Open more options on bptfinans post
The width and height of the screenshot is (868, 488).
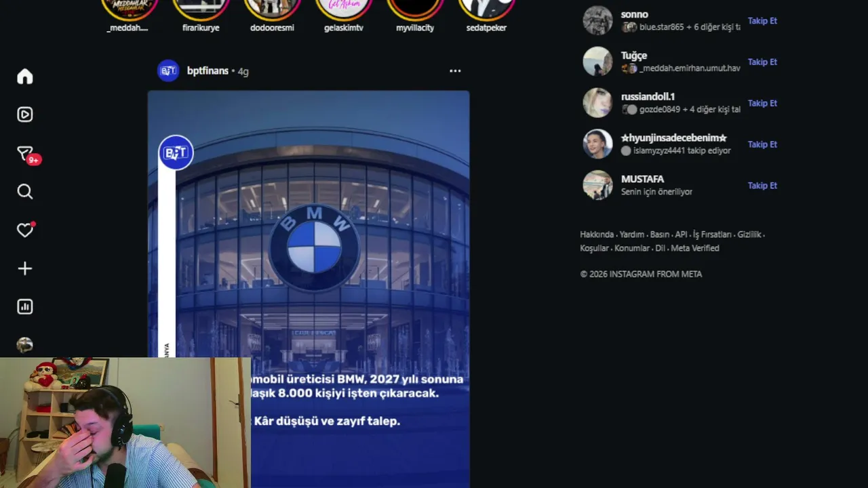click(x=455, y=70)
